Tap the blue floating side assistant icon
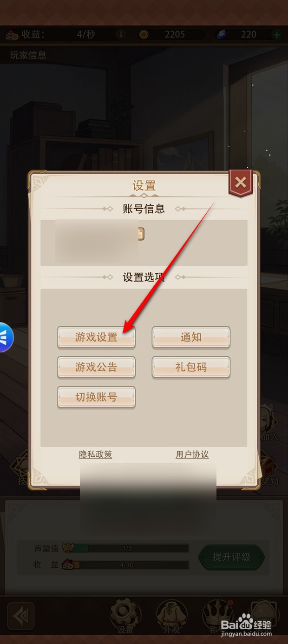This screenshot has height=644, width=288. pos(6,337)
